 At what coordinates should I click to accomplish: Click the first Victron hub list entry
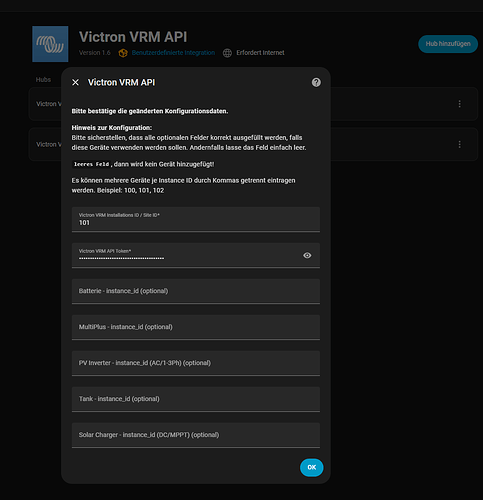coord(45,104)
